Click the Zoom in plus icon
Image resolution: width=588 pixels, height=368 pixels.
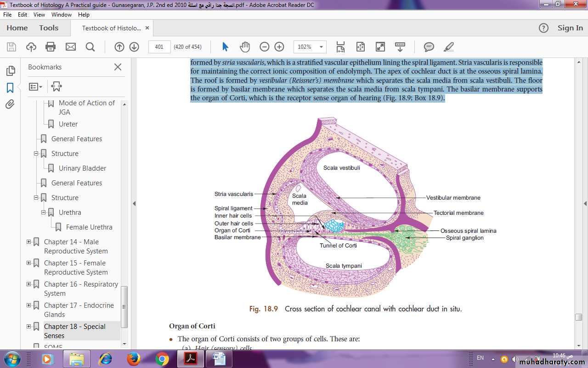pyautogui.click(x=279, y=46)
